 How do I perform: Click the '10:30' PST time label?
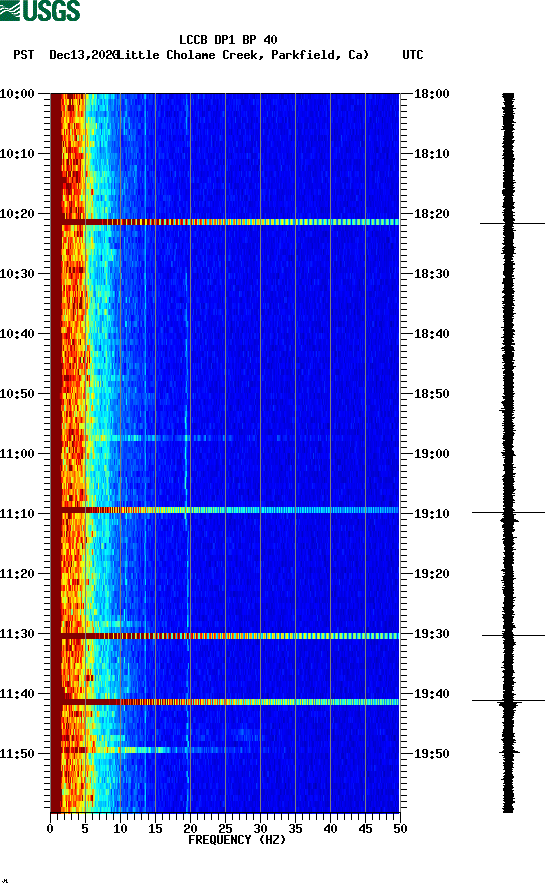[x=17, y=274]
